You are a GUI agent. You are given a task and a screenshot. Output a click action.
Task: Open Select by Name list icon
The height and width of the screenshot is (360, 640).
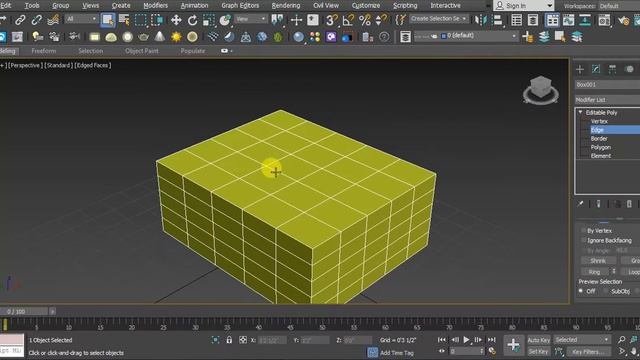pos(124,20)
